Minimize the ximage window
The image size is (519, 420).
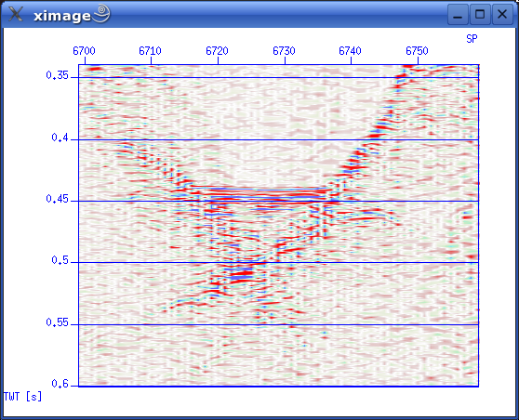pyautogui.click(x=458, y=15)
